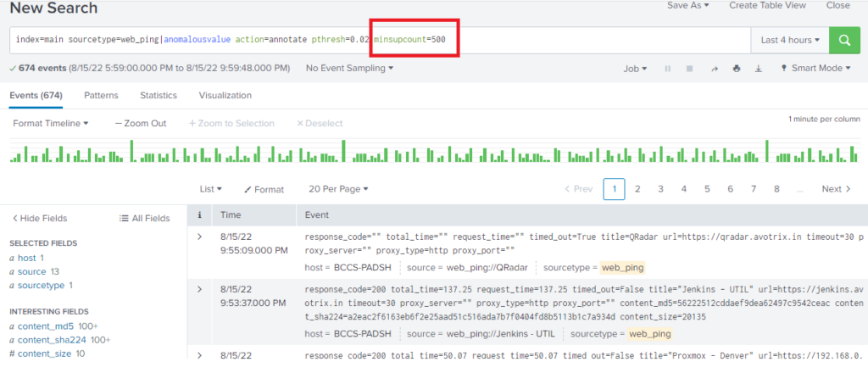Image resolution: width=868 pixels, height=373 pixels.
Task: Click tallest timeline bar at the far left
Action: tap(131, 151)
